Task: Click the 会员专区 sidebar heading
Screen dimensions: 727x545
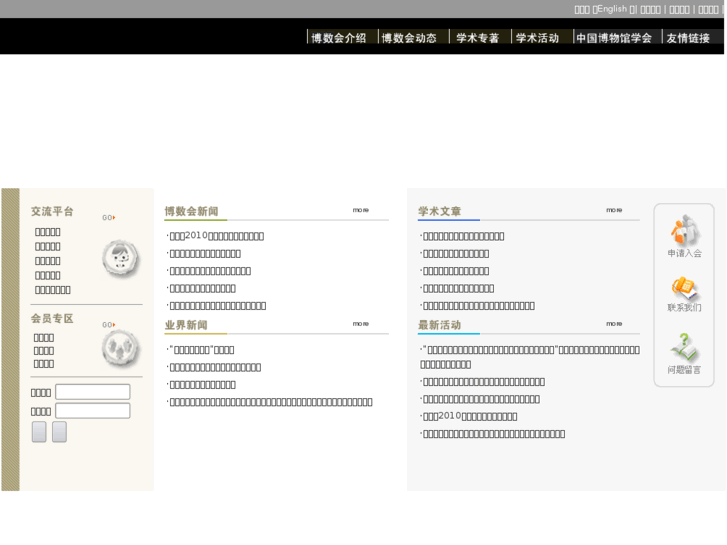Action: pos(52,319)
